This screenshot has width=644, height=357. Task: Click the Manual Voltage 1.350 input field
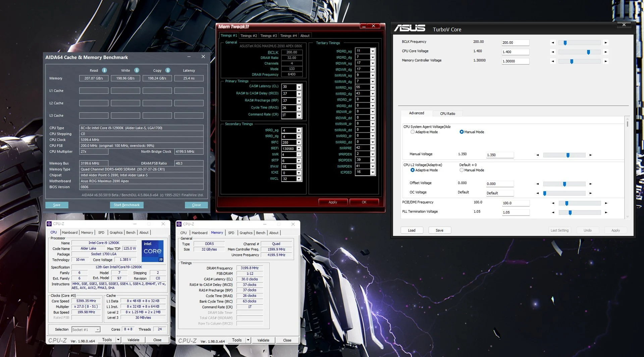click(500, 155)
